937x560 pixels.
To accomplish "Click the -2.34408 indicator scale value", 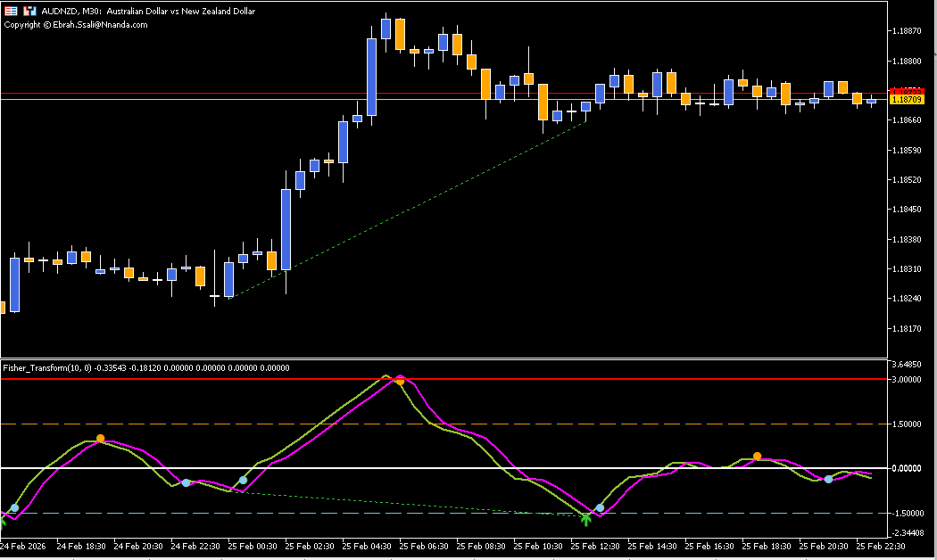I will tap(906, 532).
